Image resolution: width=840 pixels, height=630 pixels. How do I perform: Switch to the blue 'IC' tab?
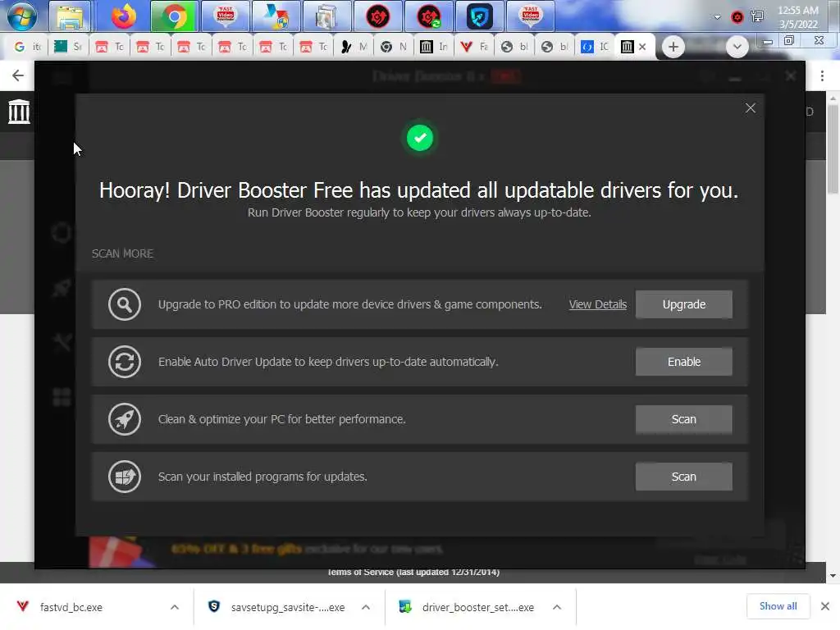click(x=596, y=47)
